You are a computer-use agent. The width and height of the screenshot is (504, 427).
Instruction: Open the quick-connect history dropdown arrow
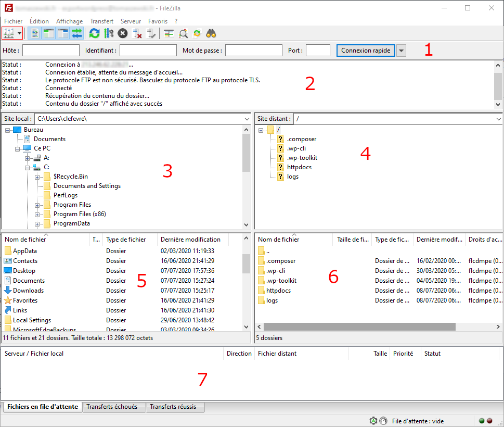coord(401,51)
